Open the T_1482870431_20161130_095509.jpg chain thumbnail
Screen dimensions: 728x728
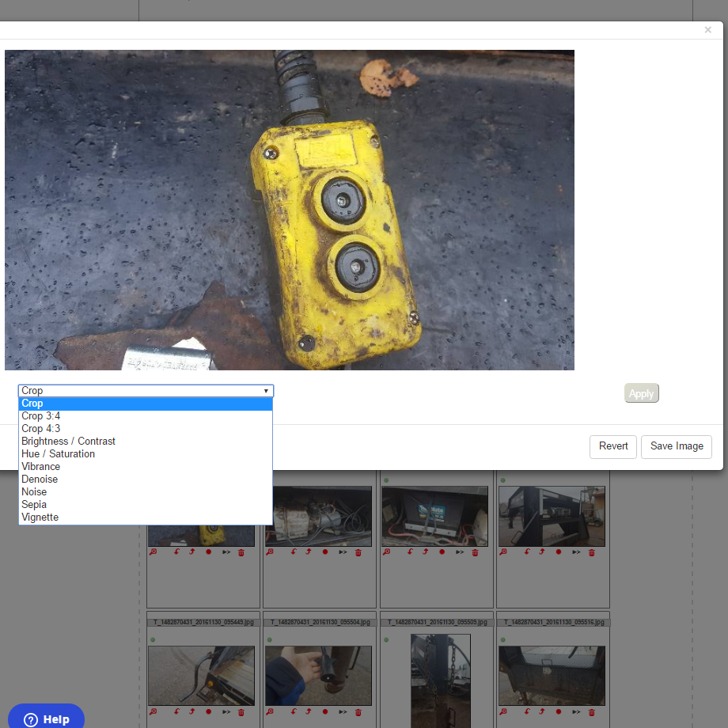click(x=440, y=677)
